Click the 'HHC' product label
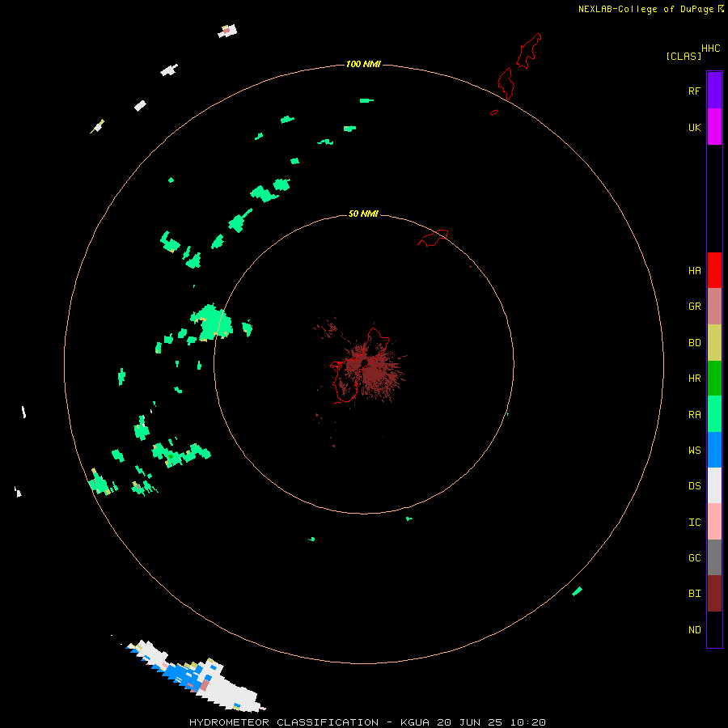This screenshot has height=728, width=728. click(x=710, y=49)
